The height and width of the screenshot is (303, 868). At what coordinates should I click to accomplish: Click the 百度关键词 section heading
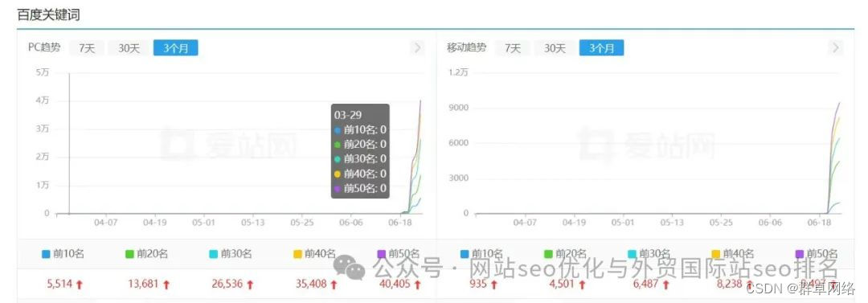point(48,15)
